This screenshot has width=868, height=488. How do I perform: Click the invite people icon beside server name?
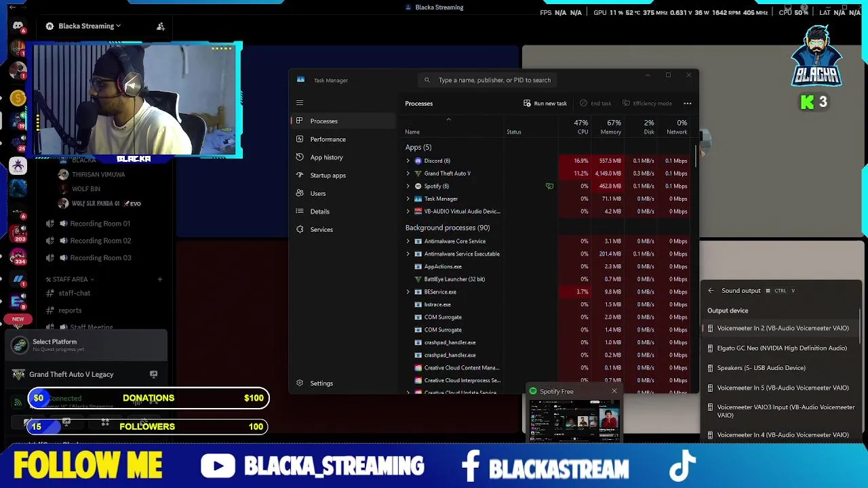click(x=161, y=26)
